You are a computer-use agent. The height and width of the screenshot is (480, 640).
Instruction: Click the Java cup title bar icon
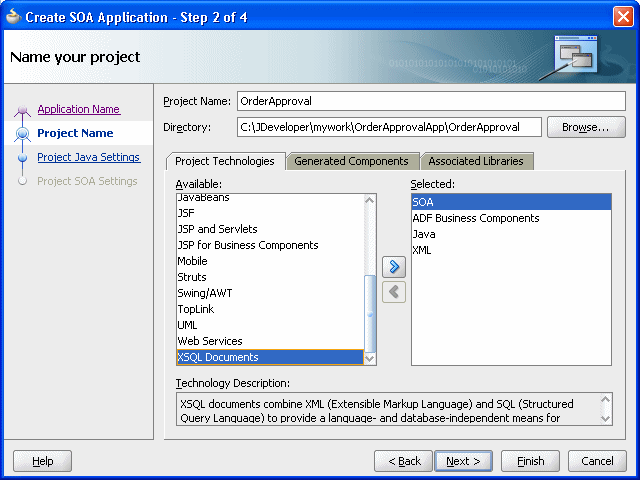(x=13, y=17)
